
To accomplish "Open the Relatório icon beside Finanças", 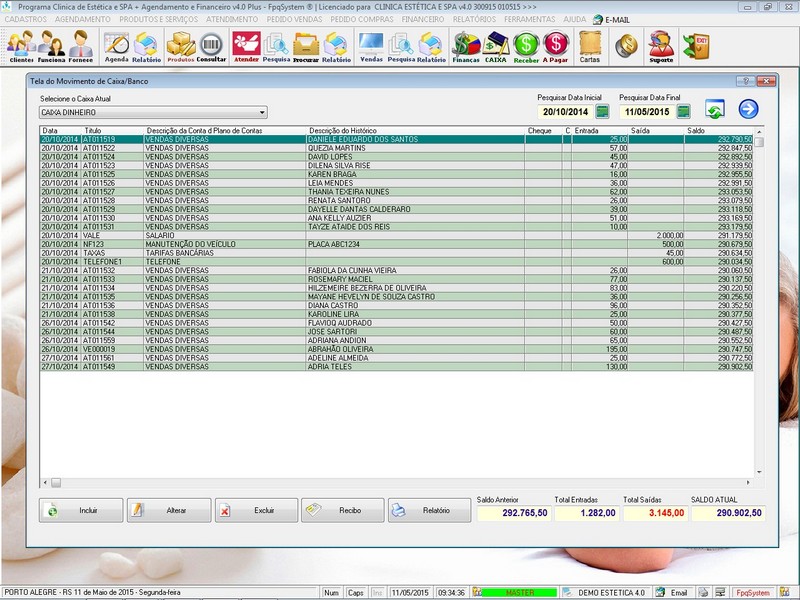I will tap(431, 47).
